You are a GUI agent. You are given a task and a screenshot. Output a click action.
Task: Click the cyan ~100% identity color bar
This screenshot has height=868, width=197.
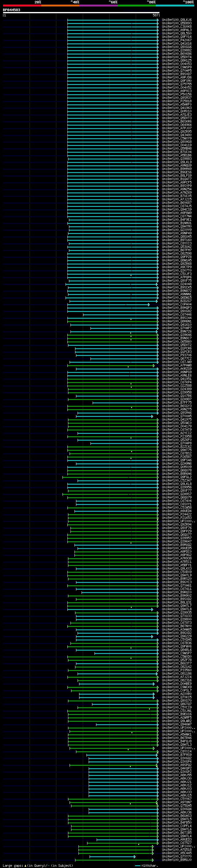[x=175, y=6]
